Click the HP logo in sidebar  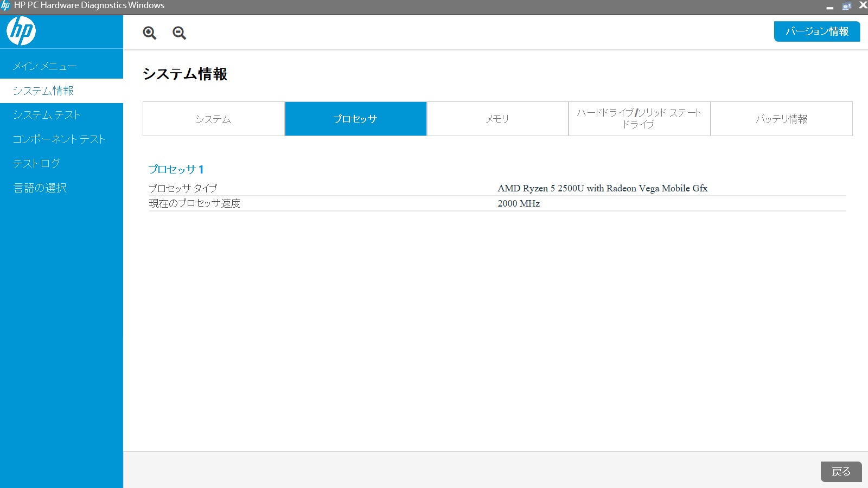tap(21, 31)
